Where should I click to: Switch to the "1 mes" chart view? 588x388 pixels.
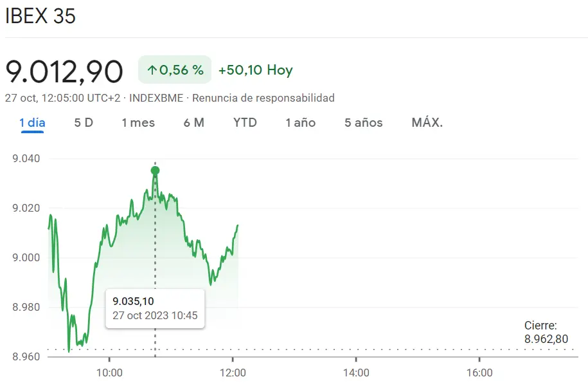[137, 122]
